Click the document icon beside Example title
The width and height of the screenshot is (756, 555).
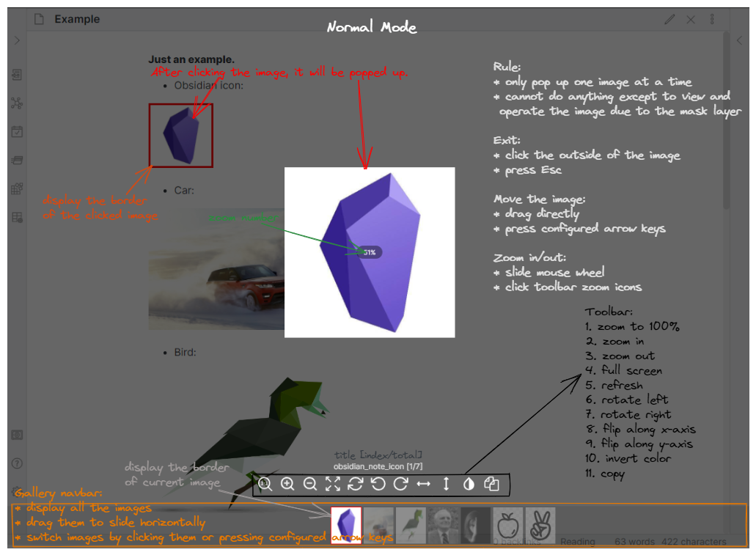[39, 19]
